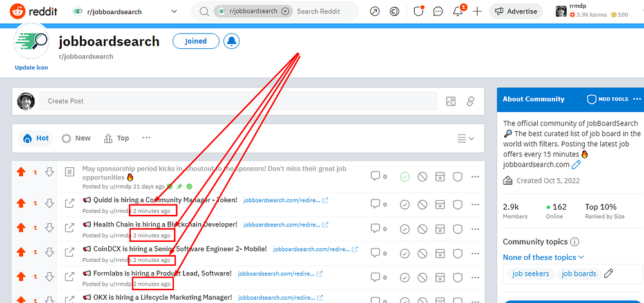The width and height of the screenshot is (644, 303).
Task: Open more options for the Formlabs post
Action: [475, 277]
